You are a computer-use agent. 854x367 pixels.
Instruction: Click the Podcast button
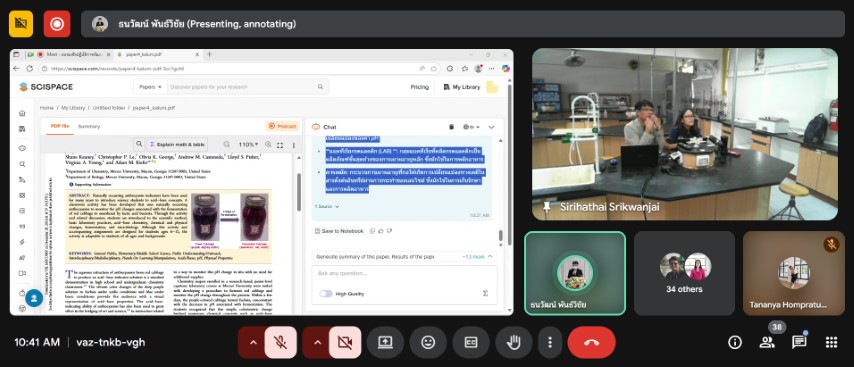click(282, 126)
